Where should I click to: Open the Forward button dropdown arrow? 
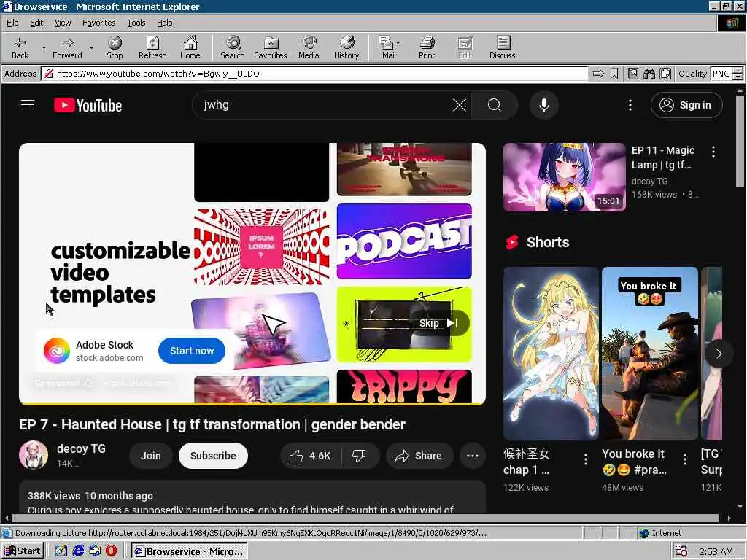pos(91,47)
